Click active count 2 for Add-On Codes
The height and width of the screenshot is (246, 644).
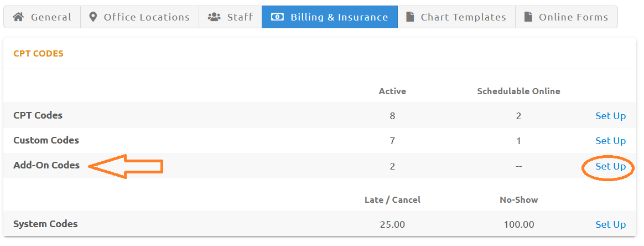click(x=392, y=167)
